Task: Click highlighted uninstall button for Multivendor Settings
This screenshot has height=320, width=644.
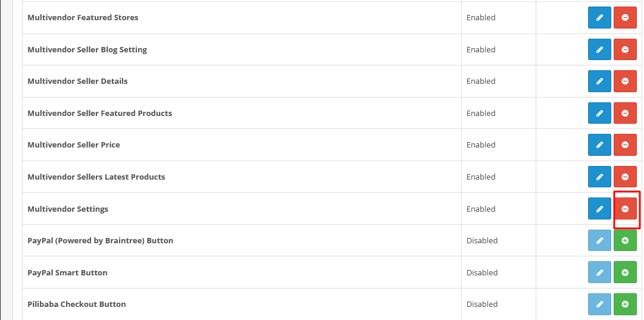Action: click(625, 209)
